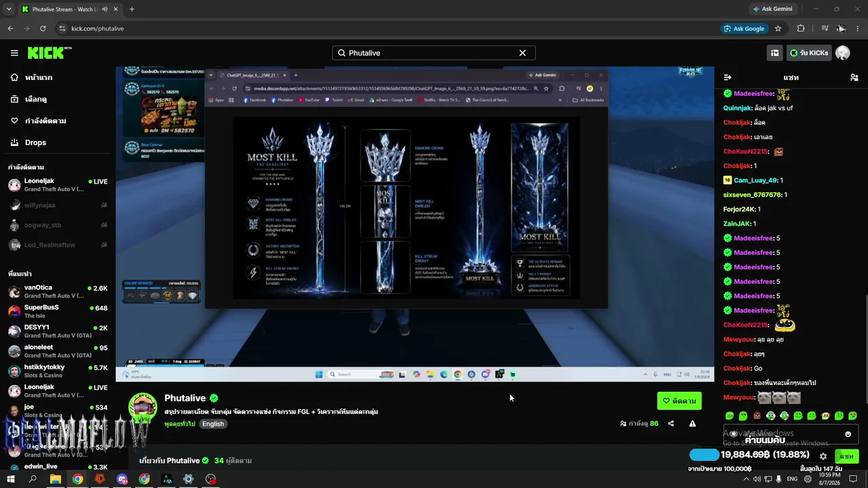Report the stream via warning icon
This screenshot has width=868, height=488.
tap(692, 424)
